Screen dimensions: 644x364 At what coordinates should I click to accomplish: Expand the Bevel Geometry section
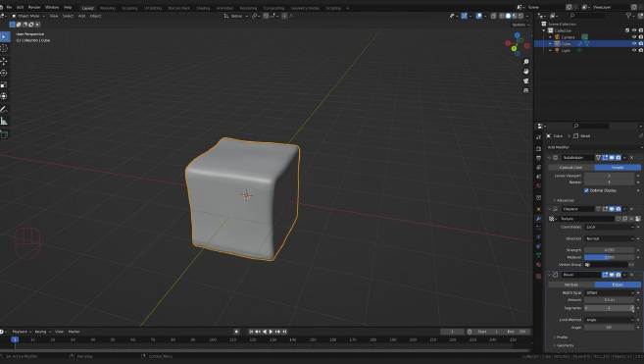point(564,345)
